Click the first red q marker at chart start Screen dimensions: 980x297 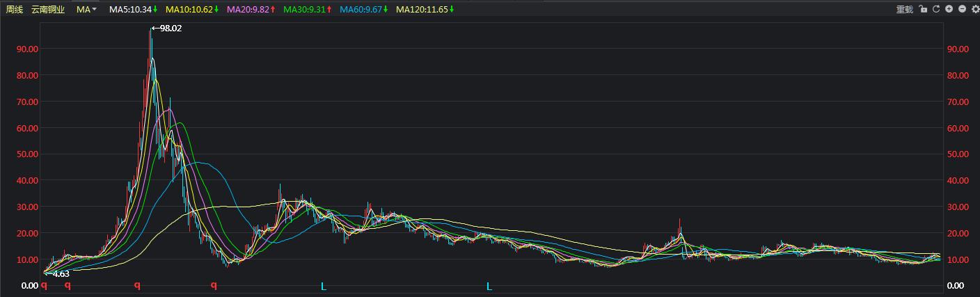pos(44,285)
